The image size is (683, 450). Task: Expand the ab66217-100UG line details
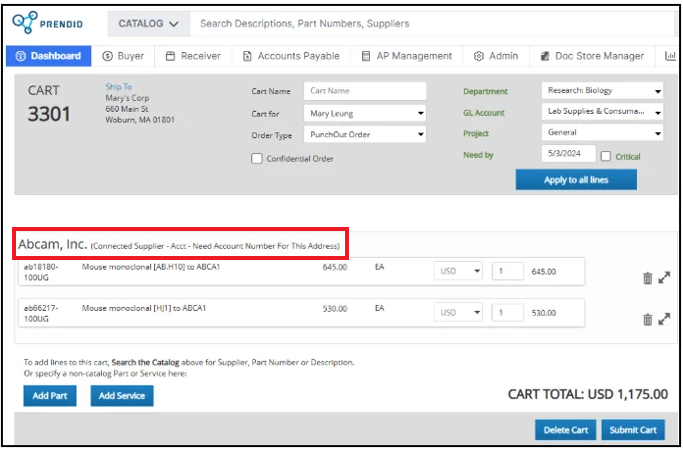coord(664,319)
